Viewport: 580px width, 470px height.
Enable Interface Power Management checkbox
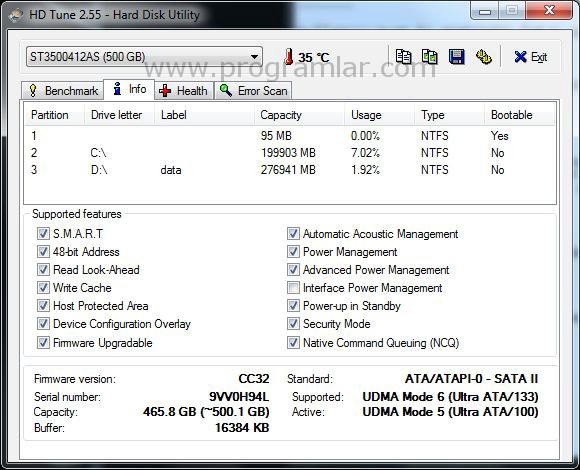[293, 287]
